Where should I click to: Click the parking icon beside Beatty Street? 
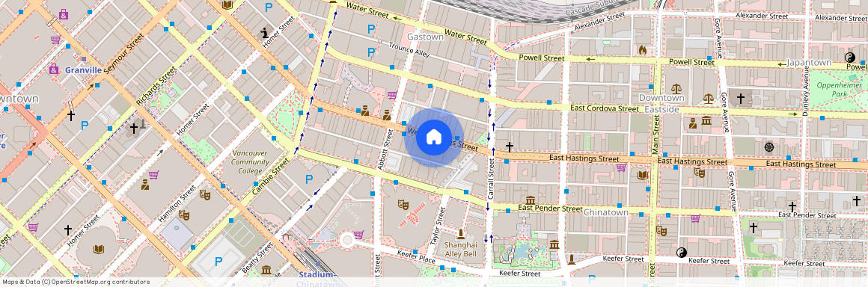tap(218, 261)
